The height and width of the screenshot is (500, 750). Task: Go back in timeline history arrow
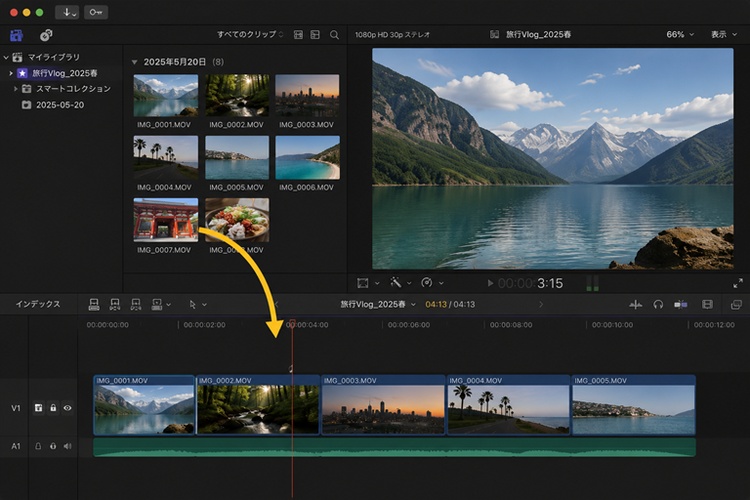pos(276,304)
